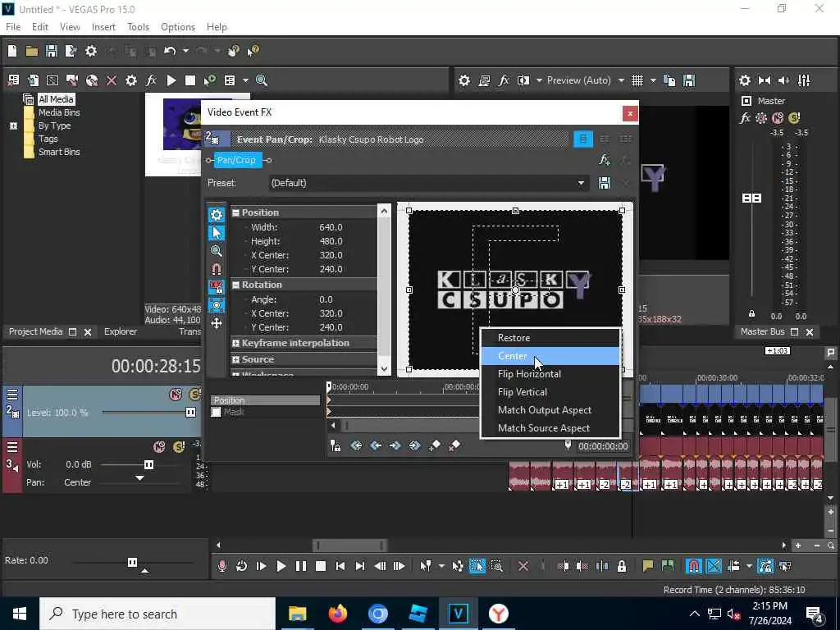Screen dimensions: 840x630
Task: Choose Match Output Aspect
Action: click(550, 410)
